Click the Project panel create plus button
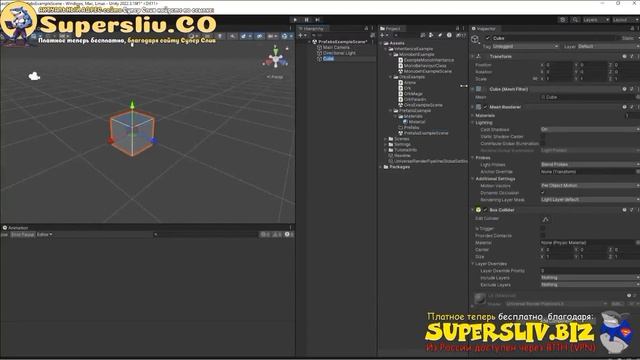 coord(384,36)
